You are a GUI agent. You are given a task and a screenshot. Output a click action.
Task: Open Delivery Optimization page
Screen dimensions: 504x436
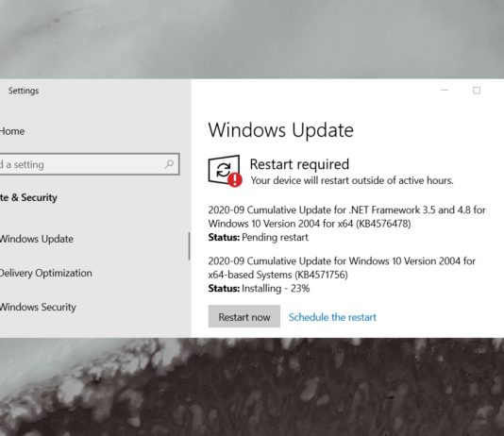[45, 273]
